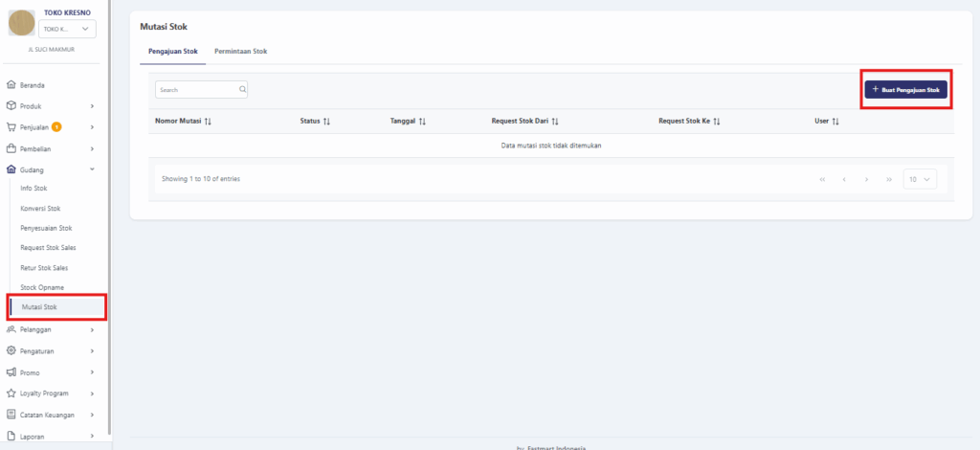This screenshot has width=980, height=450.
Task: Open Stock Opname menu item
Action: pyautogui.click(x=42, y=287)
